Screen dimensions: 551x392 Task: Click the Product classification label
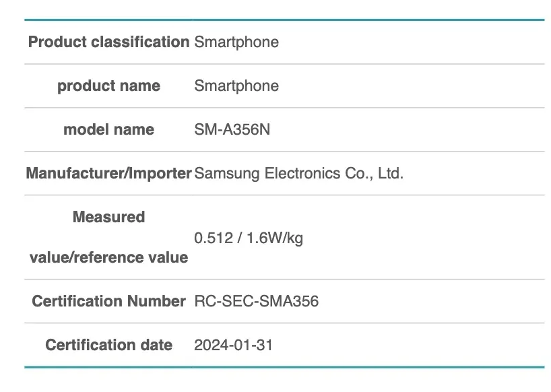coord(108,42)
